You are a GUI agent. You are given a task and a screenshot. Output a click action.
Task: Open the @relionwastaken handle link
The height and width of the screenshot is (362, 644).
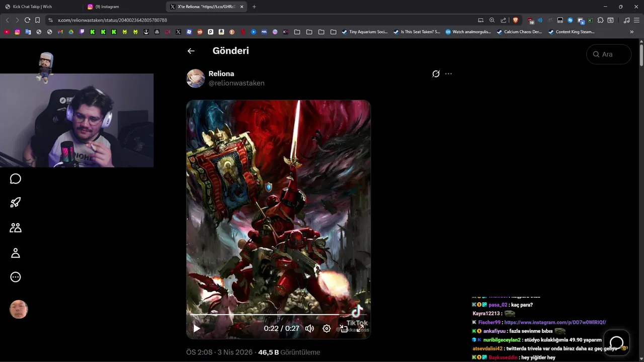point(236,83)
